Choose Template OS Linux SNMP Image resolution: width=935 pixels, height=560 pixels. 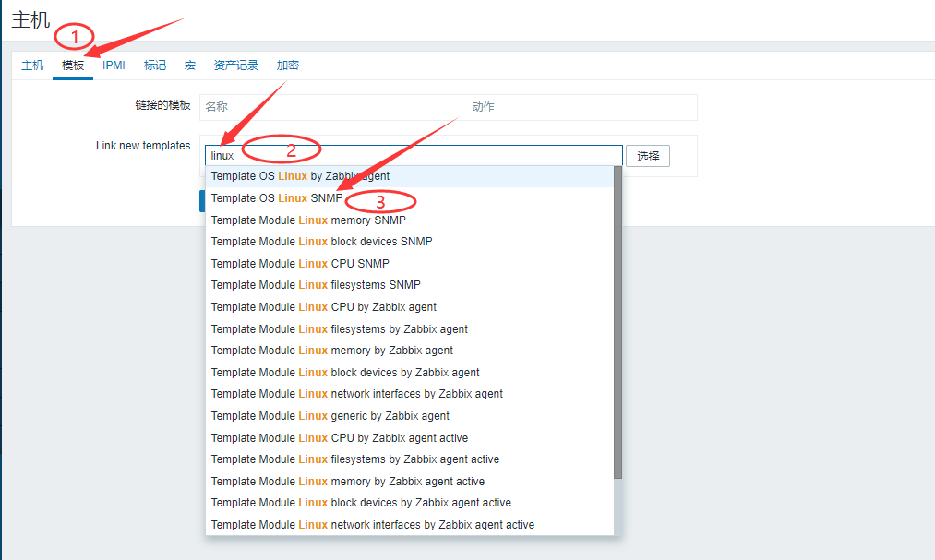(x=410, y=198)
